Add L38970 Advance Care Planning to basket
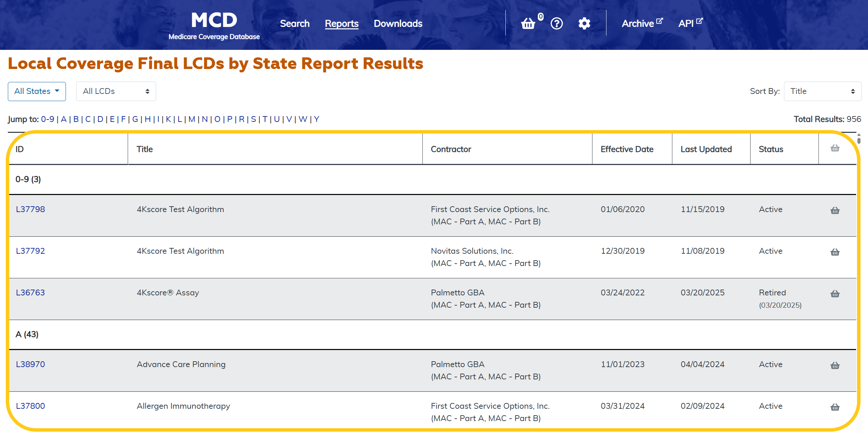This screenshot has width=868, height=433. [x=835, y=365]
